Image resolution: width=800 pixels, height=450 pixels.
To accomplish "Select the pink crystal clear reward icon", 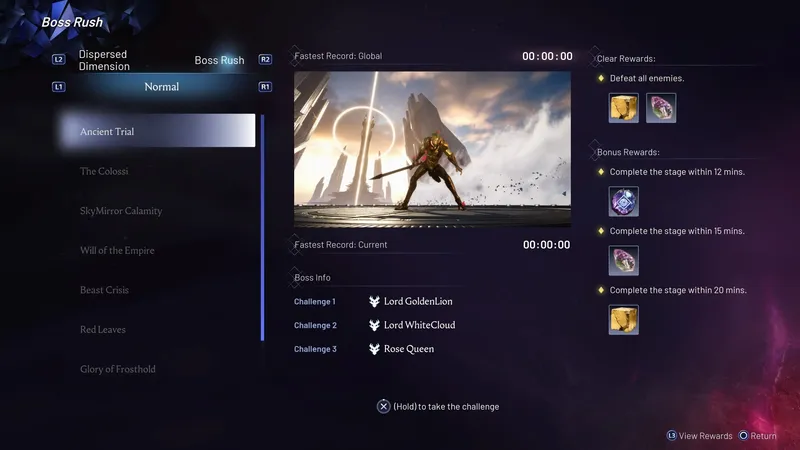I will click(x=661, y=108).
